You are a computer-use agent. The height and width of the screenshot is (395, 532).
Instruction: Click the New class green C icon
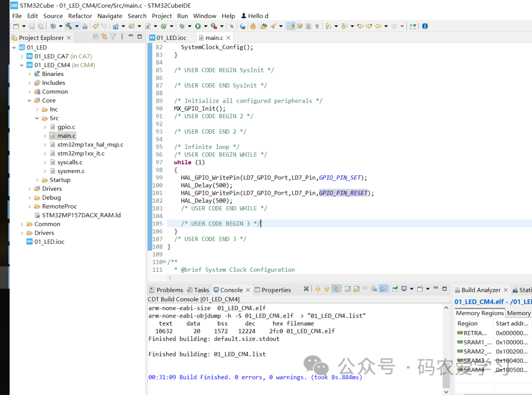tap(164, 26)
